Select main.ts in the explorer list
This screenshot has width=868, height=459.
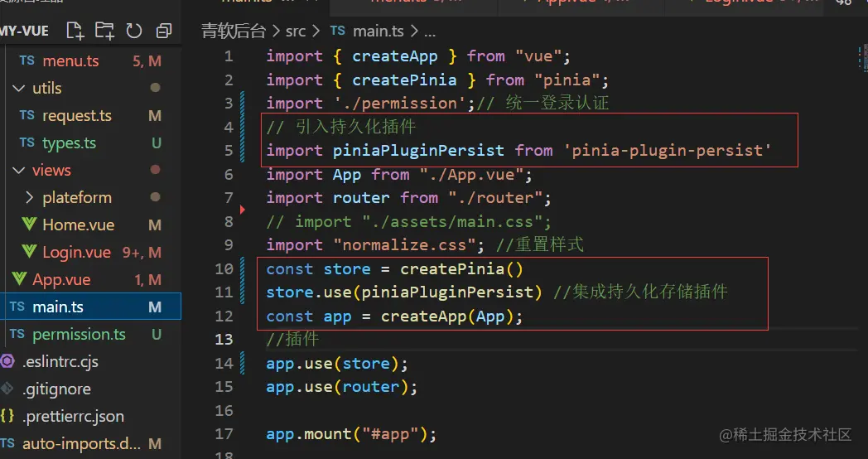coord(90,307)
